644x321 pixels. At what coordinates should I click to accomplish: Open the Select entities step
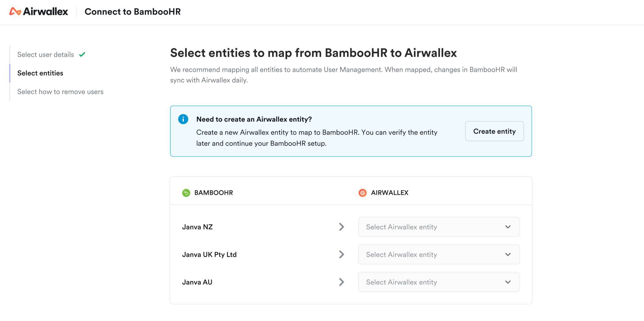(x=40, y=73)
